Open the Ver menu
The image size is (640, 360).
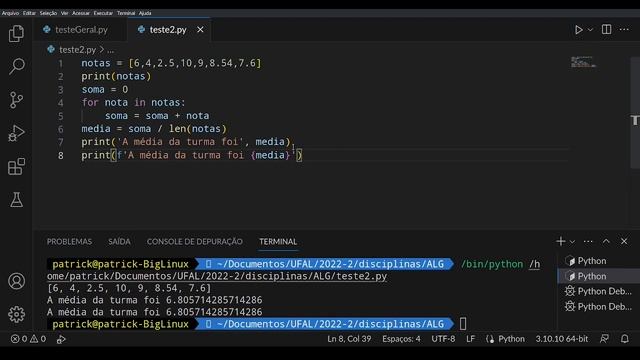[x=64, y=13]
